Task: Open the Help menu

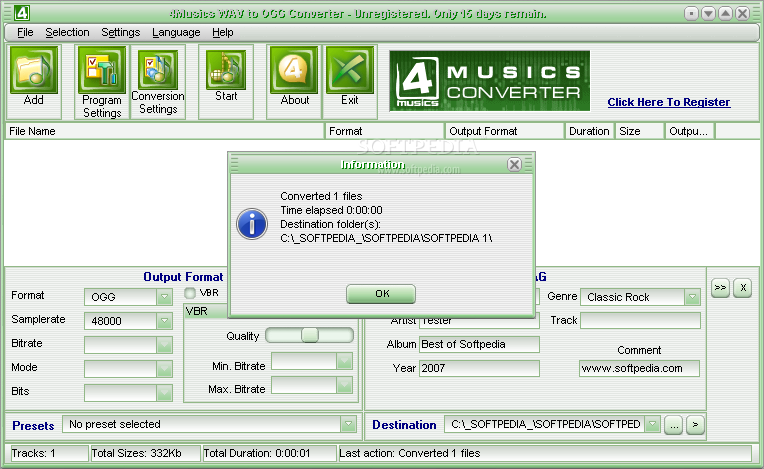Action: (223, 32)
